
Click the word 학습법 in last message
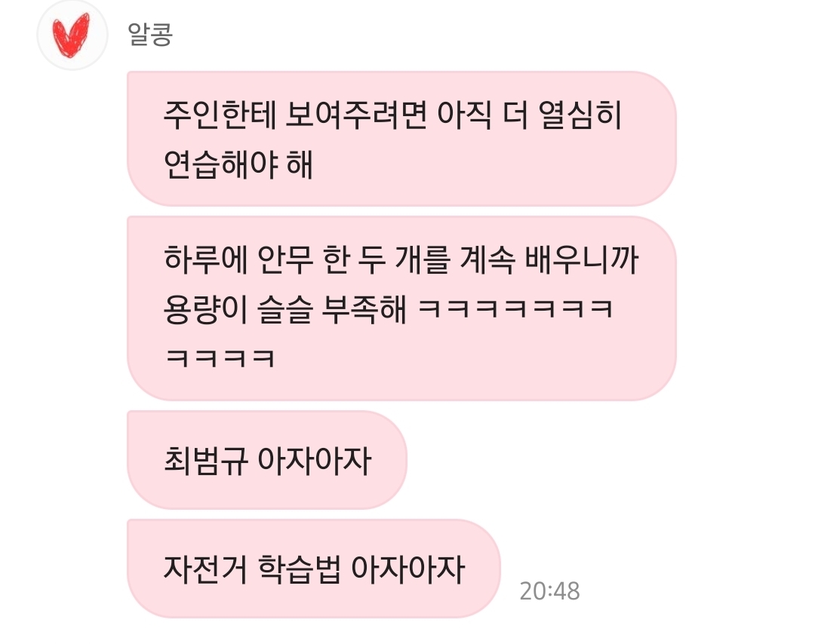click(x=300, y=569)
